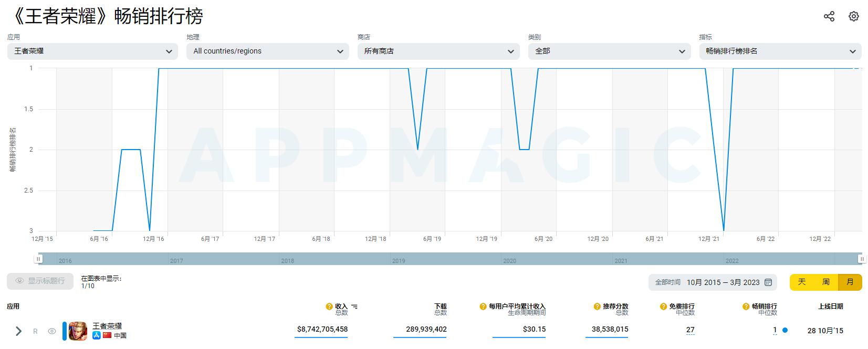Select the left handle of the timeline range slider

point(38,259)
